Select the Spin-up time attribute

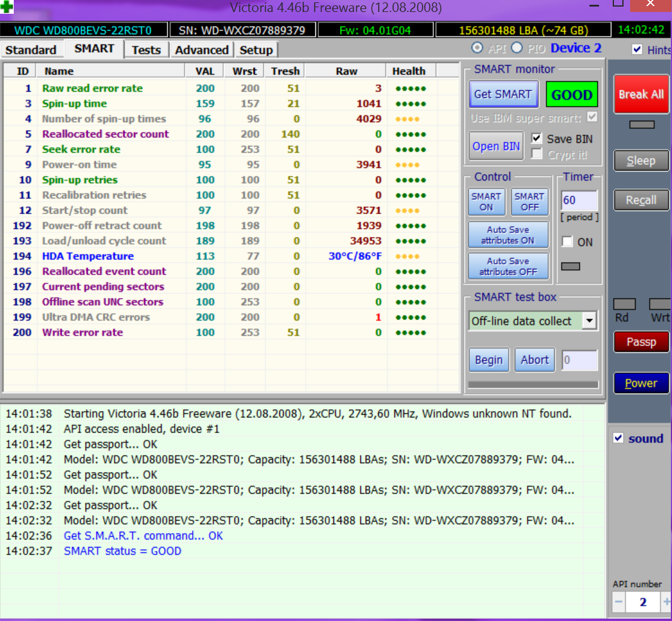pyautogui.click(x=232, y=103)
